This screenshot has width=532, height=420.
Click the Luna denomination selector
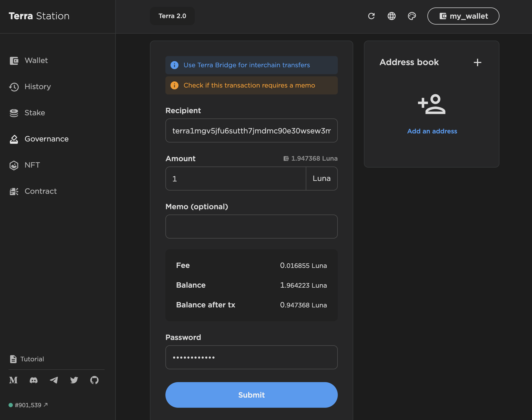click(x=321, y=179)
